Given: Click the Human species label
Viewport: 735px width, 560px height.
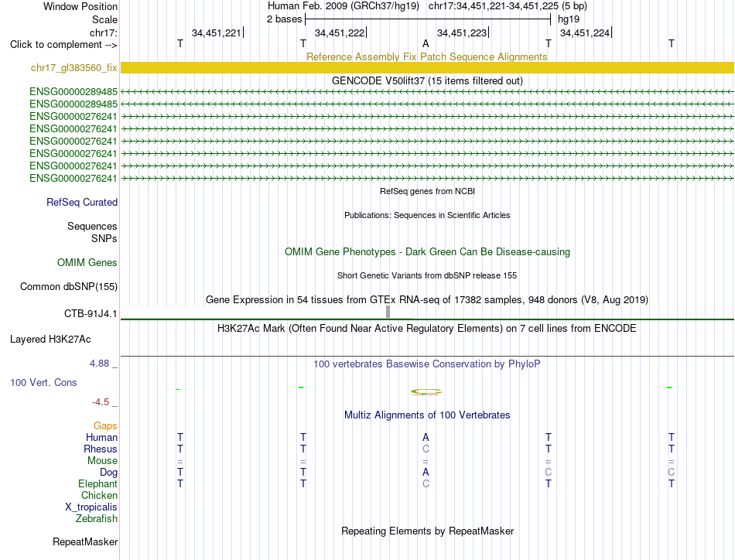Looking at the screenshot, I should coord(101,437).
